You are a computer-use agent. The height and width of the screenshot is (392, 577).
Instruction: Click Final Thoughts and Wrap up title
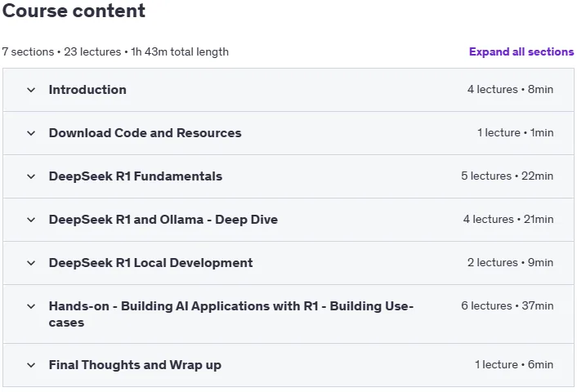click(x=135, y=365)
